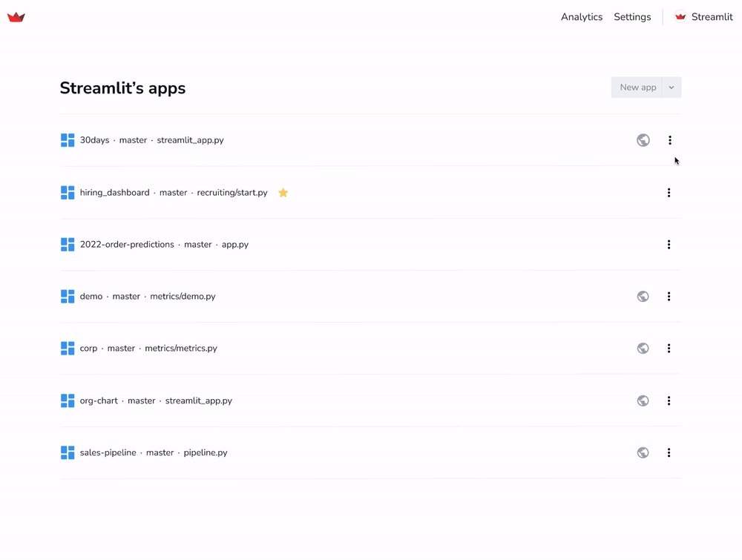Click the globe icon for 30days app
Viewport: 742px width, 560px height.
(x=643, y=140)
